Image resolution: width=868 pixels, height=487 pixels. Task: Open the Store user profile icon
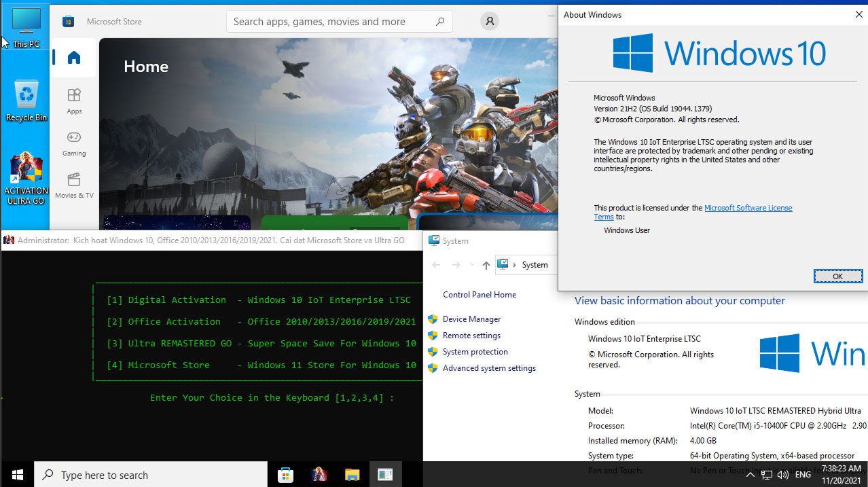[x=489, y=22]
